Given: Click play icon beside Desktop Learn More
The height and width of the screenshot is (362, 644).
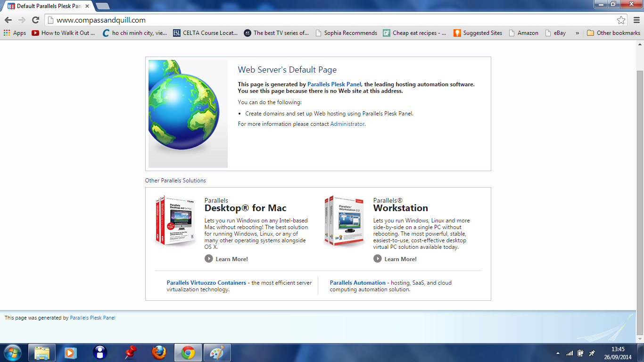Looking at the screenshot, I should [x=209, y=259].
